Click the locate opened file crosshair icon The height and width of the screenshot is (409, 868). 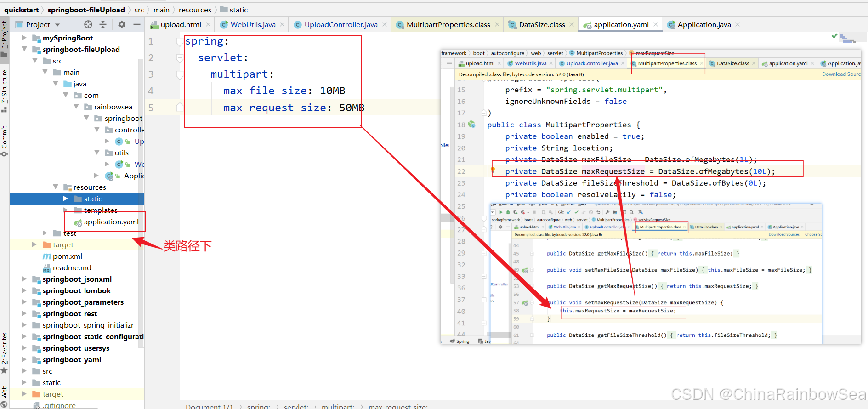[x=88, y=24]
